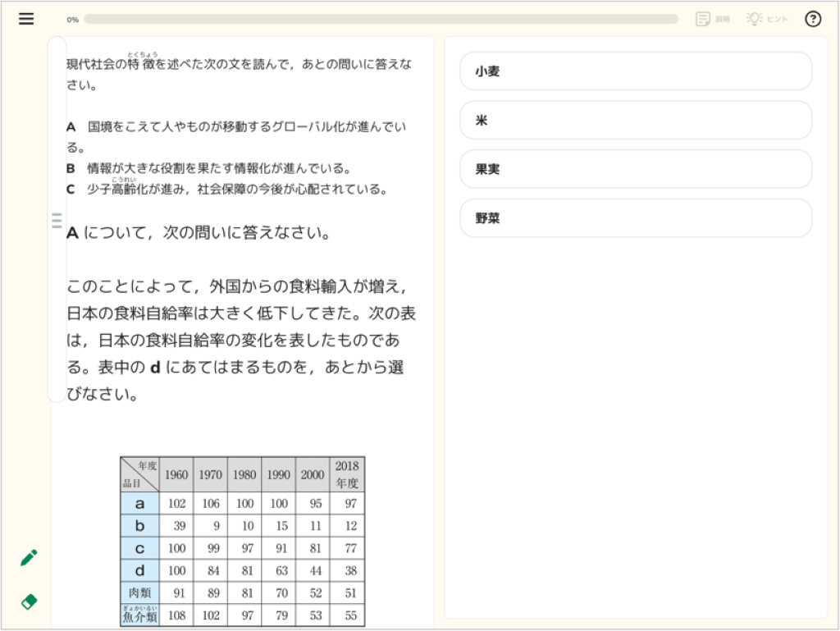Click row label d in table
This screenshot has width=840, height=631.
(x=139, y=570)
